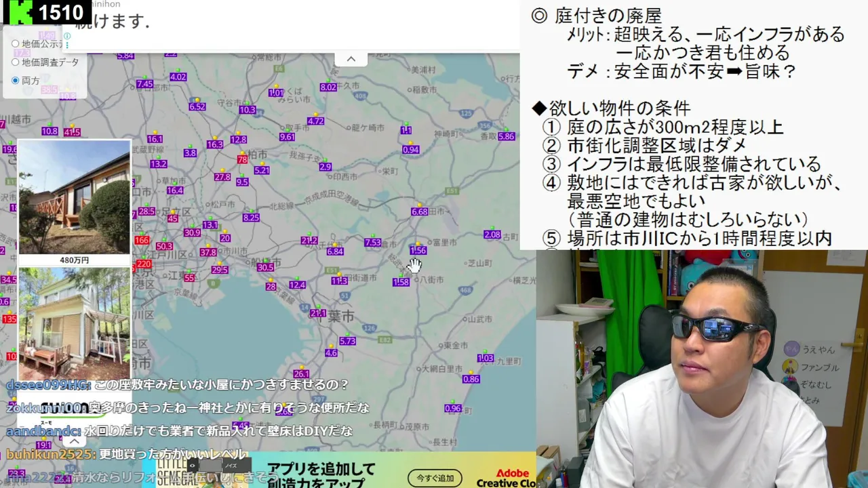Click the 7.45 land price marker
Image resolution: width=868 pixels, height=488 pixels.
click(144, 84)
